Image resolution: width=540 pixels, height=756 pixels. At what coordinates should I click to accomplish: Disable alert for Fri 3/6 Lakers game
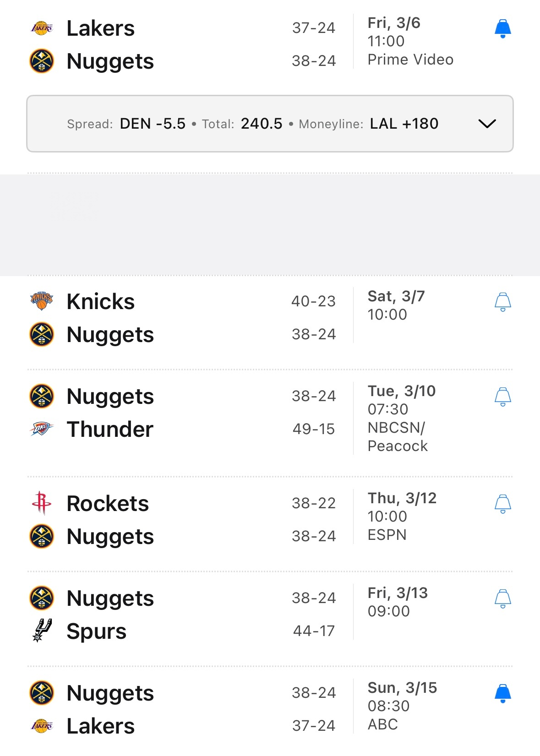click(x=502, y=29)
